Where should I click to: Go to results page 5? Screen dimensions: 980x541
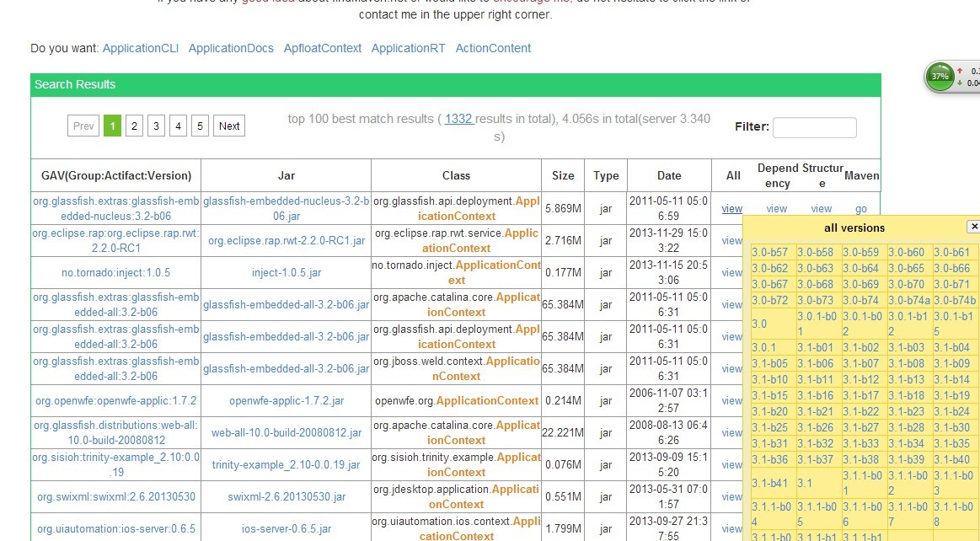[200, 126]
